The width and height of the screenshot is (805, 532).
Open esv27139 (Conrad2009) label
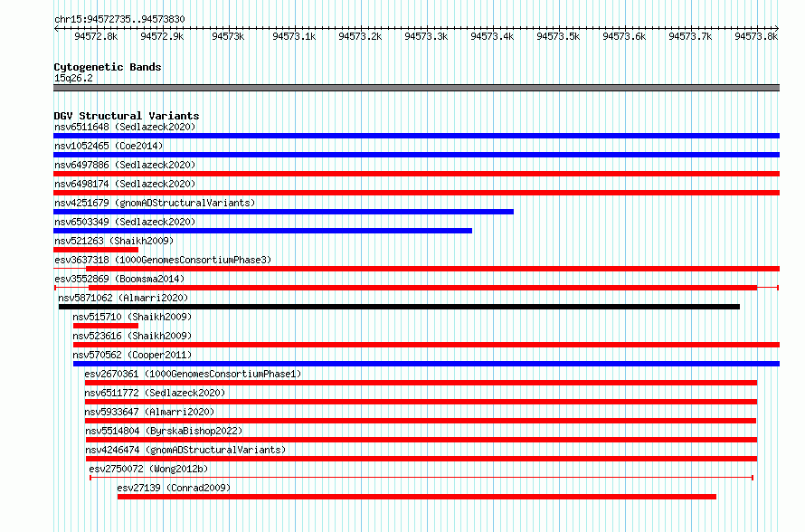coord(174,488)
